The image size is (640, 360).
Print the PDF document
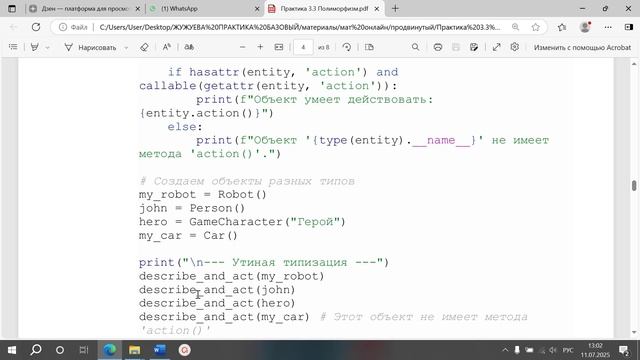pos(438,47)
